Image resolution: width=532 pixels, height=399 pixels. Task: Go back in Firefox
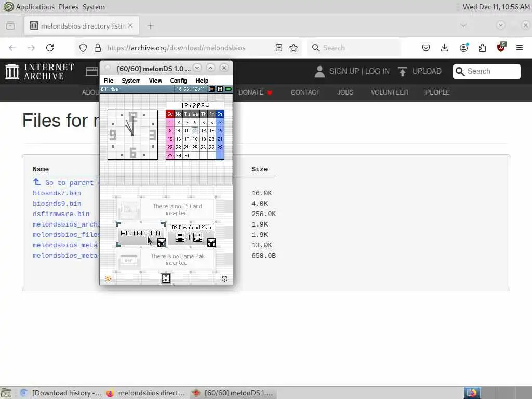(12, 48)
